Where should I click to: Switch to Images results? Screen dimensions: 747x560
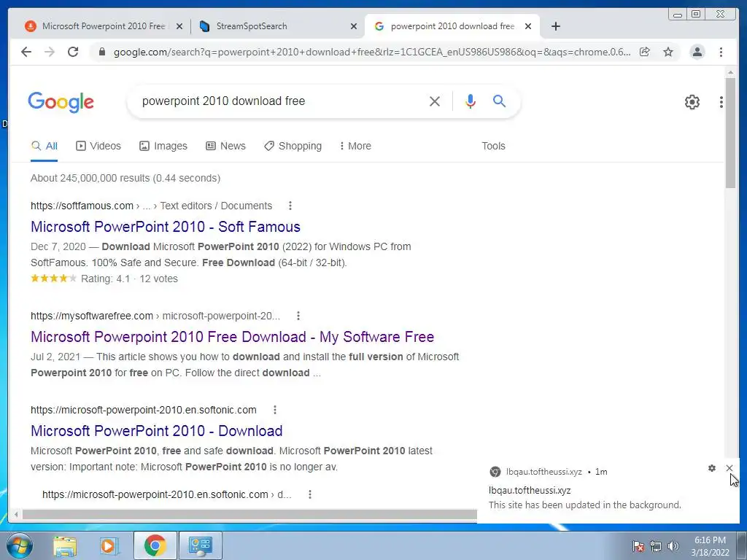(163, 146)
